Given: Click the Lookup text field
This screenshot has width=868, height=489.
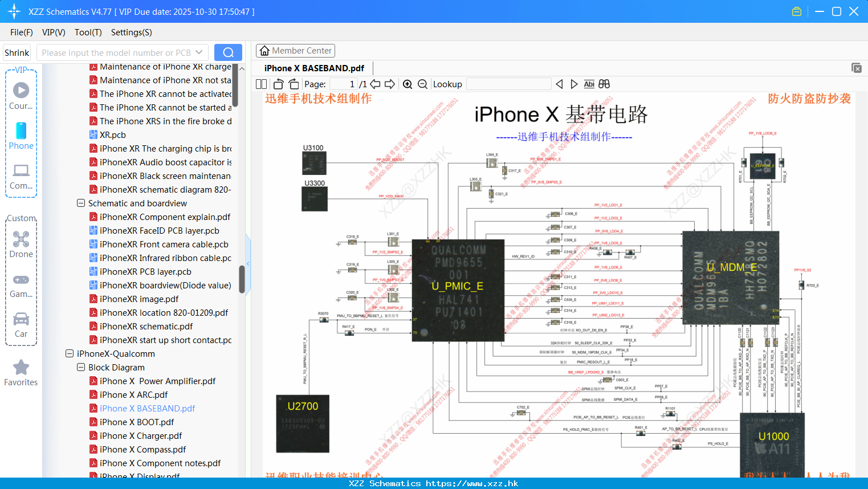Looking at the screenshot, I should pyautogui.click(x=508, y=84).
